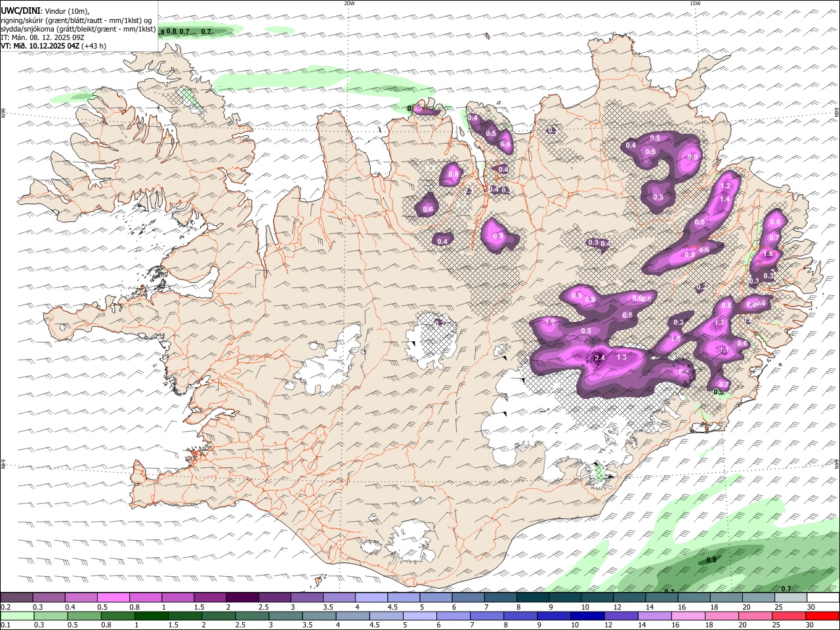Viewport: 840px width, 630px height.
Task: Select the 'rigning/skúrir' line in the header
Action: [x=77, y=20]
